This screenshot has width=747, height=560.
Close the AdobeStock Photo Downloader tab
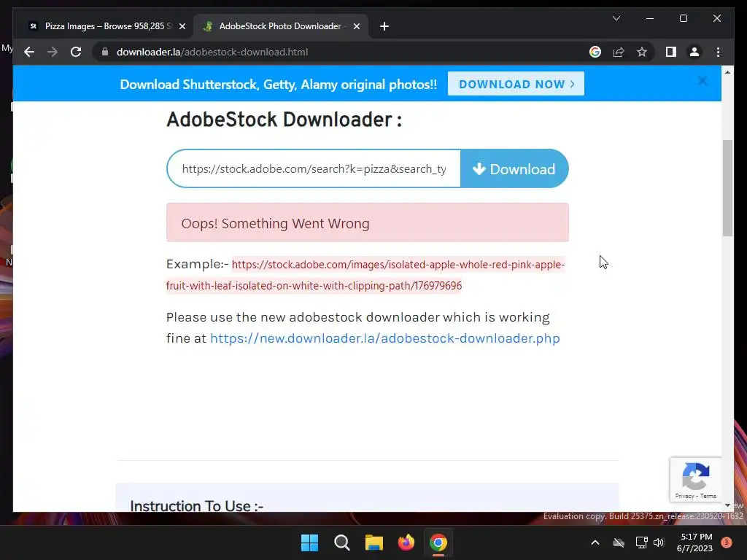[356, 26]
